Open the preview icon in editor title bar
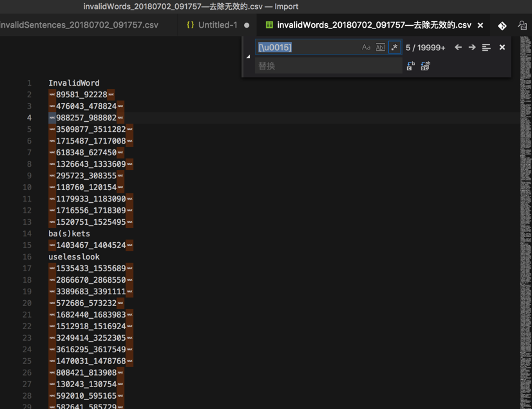532x409 pixels. click(522, 26)
